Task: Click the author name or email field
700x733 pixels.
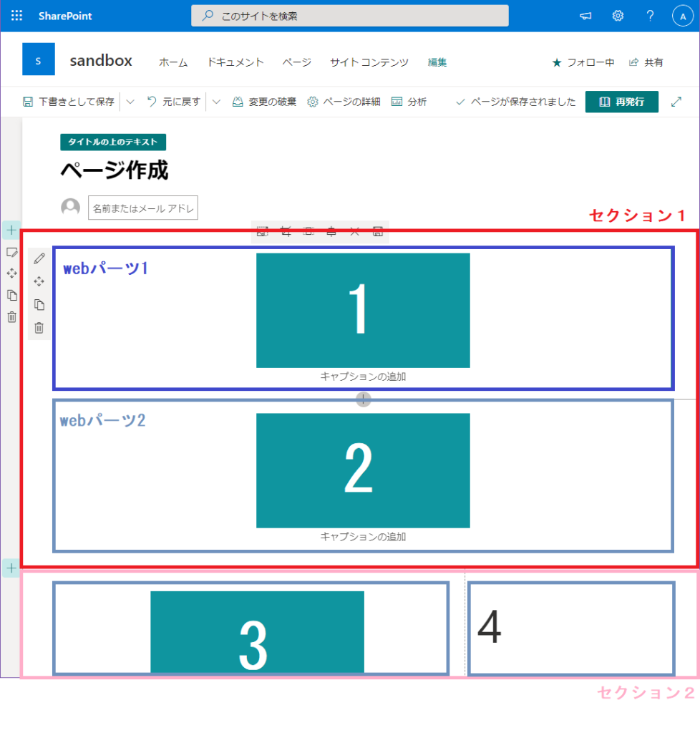Action: pyautogui.click(x=143, y=208)
